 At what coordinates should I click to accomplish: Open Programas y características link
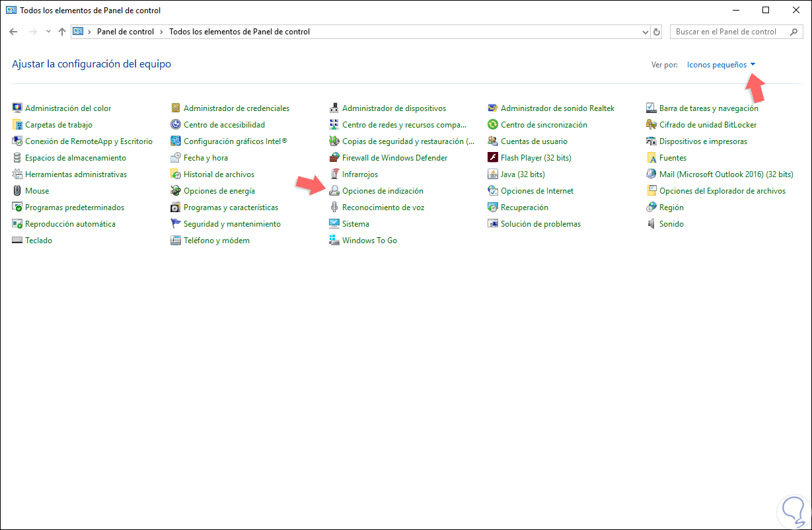(x=231, y=208)
